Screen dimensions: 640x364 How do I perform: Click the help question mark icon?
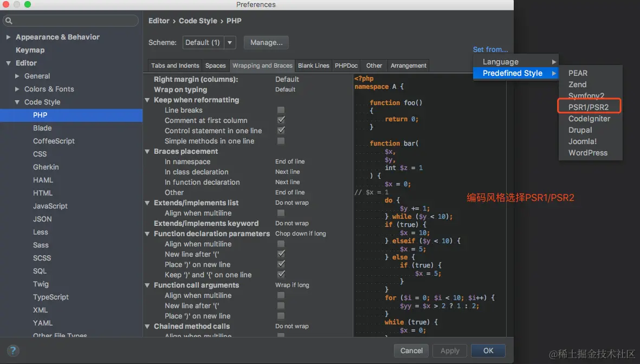(12, 350)
